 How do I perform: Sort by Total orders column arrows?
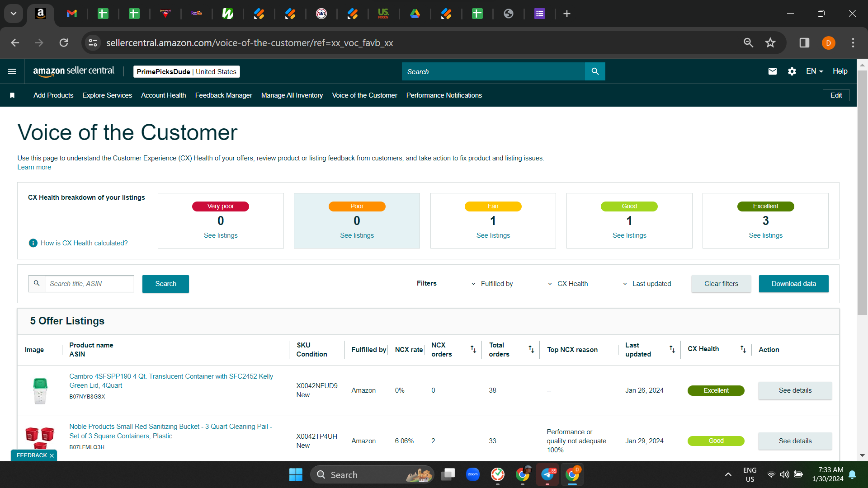531,349
